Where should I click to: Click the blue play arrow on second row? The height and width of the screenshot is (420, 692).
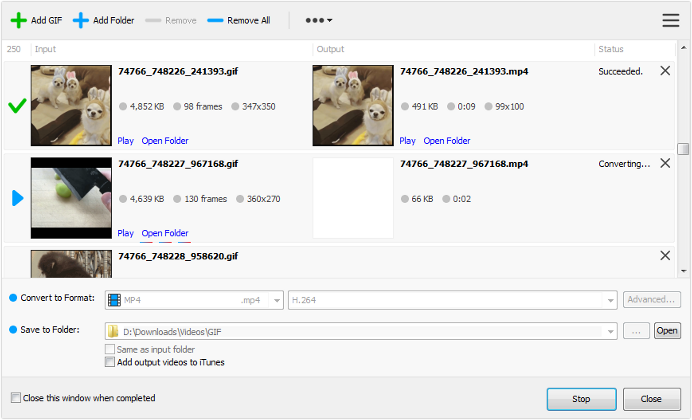click(17, 198)
